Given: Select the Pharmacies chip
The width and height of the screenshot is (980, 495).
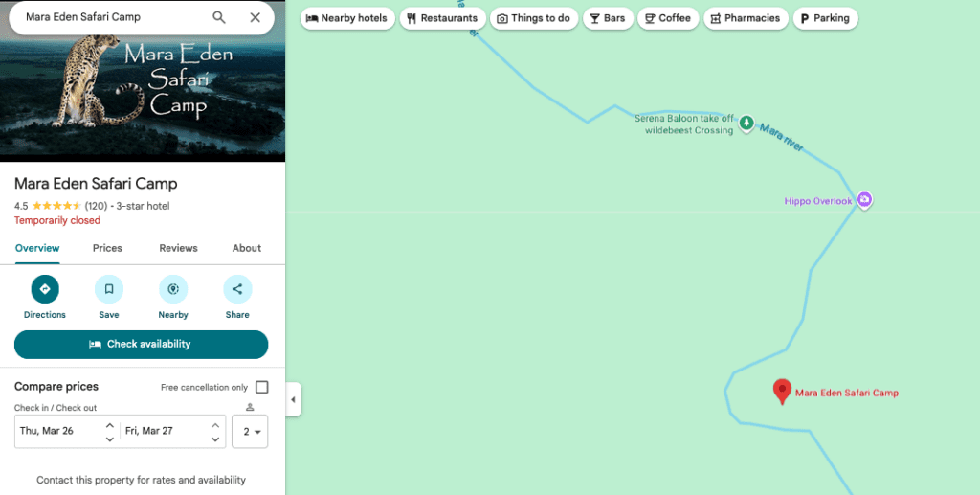Looking at the screenshot, I should (746, 18).
